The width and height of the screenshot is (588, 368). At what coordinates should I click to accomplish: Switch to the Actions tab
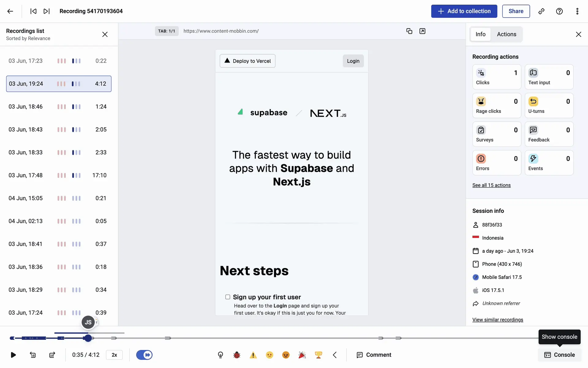pyautogui.click(x=507, y=34)
